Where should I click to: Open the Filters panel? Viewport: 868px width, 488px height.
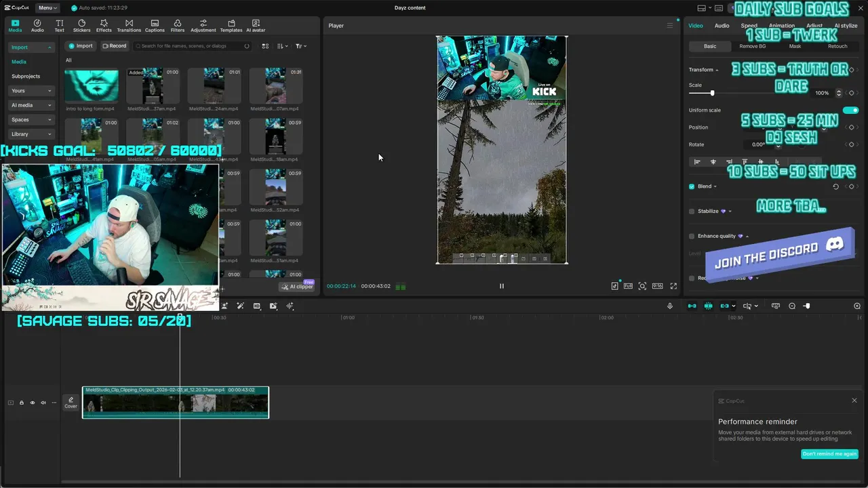point(178,26)
